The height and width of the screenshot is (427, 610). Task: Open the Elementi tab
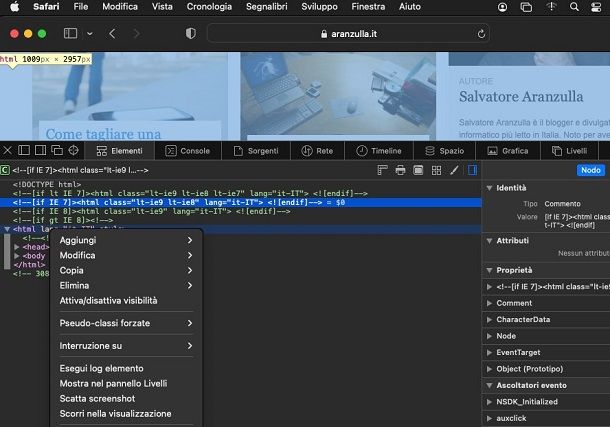coord(119,151)
